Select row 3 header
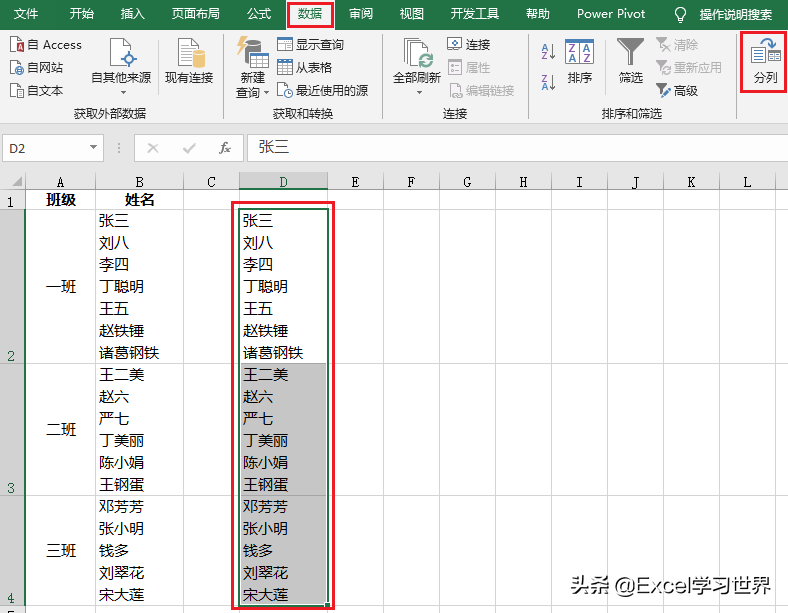Screen dimensions: 788x613 [12, 430]
